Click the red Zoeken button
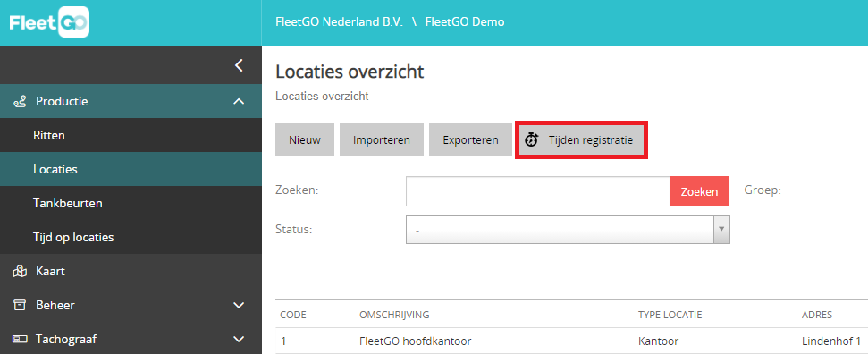Screen dimensions: 868x354 [x=700, y=191]
